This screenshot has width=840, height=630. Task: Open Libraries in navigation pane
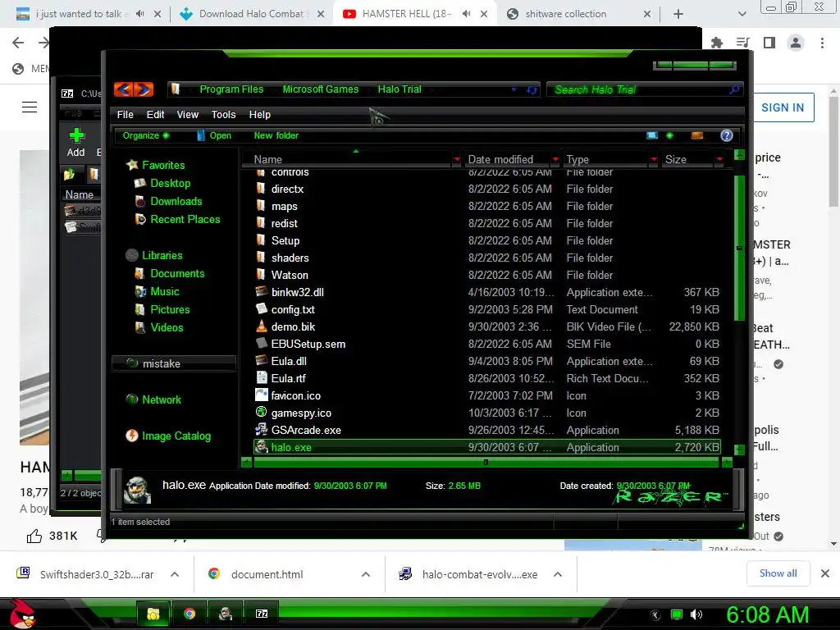tap(162, 256)
